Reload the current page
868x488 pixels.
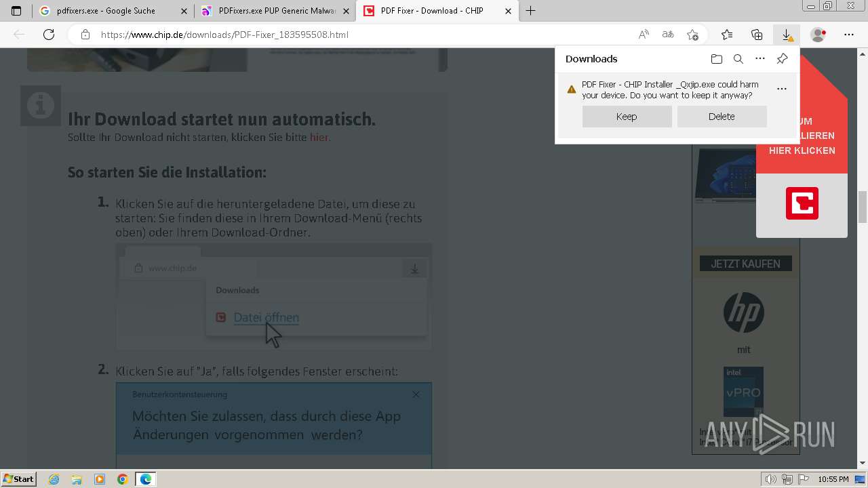[x=49, y=35]
